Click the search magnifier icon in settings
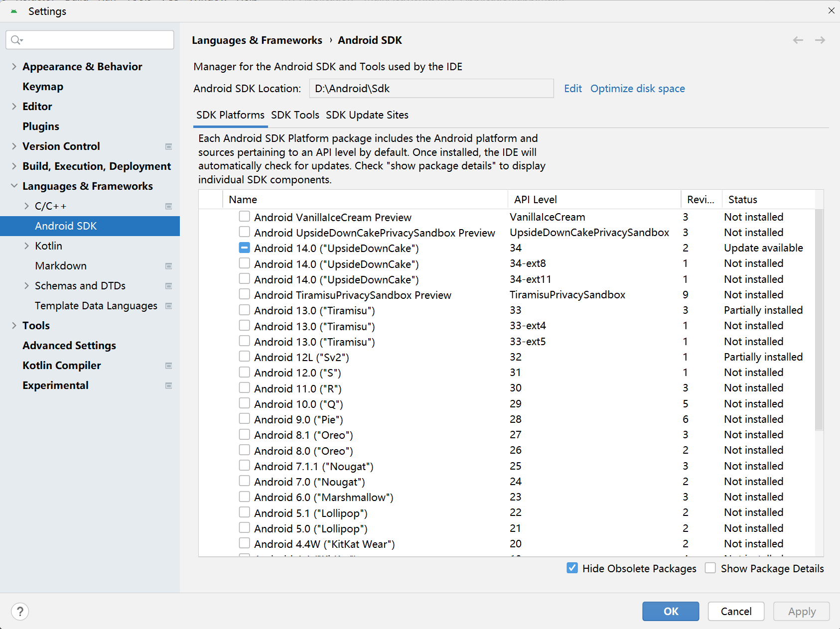 pyautogui.click(x=16, y=40)
